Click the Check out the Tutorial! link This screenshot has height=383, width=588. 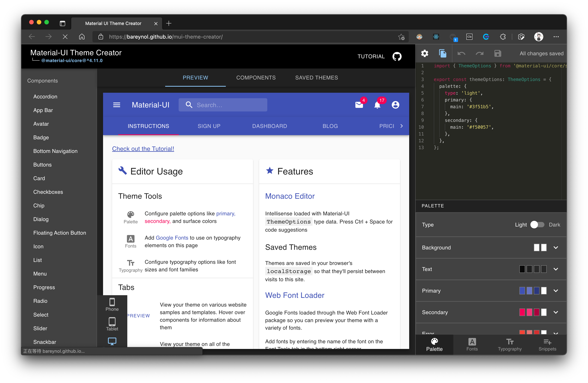143,149
